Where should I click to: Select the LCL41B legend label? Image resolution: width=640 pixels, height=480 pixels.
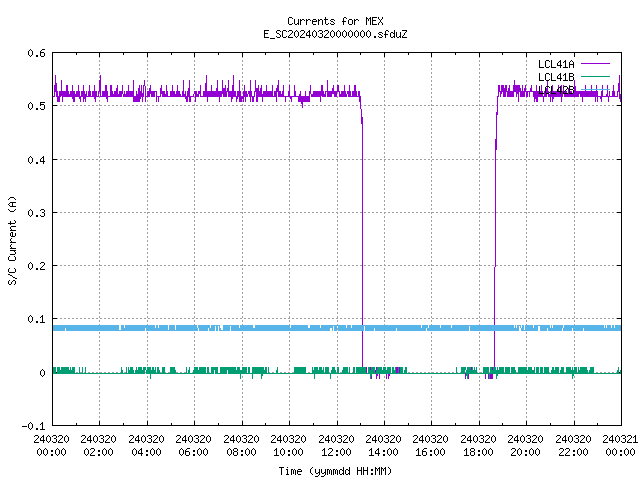coord(556,77)
